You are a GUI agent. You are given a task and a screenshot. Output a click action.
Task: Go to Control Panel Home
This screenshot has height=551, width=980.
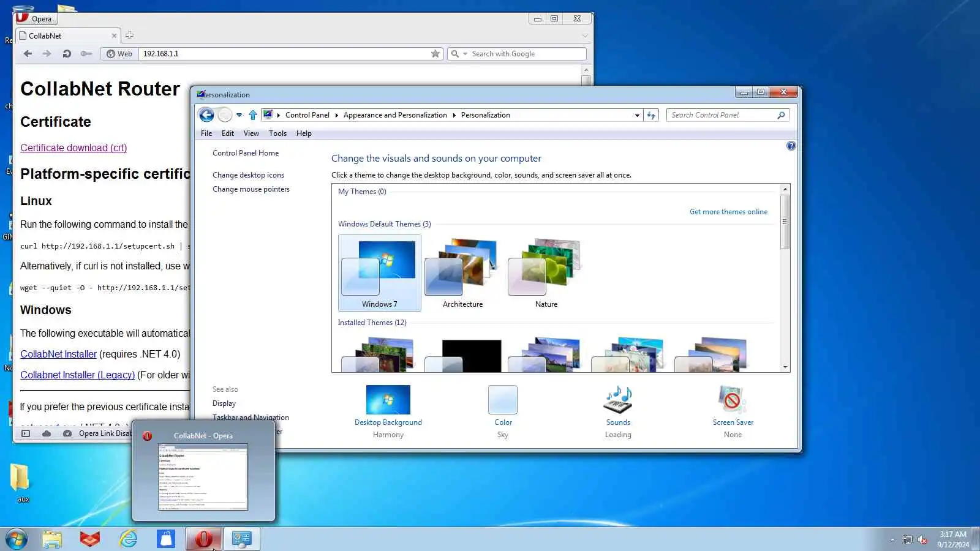pyautogui.click(x=246, y=153)
